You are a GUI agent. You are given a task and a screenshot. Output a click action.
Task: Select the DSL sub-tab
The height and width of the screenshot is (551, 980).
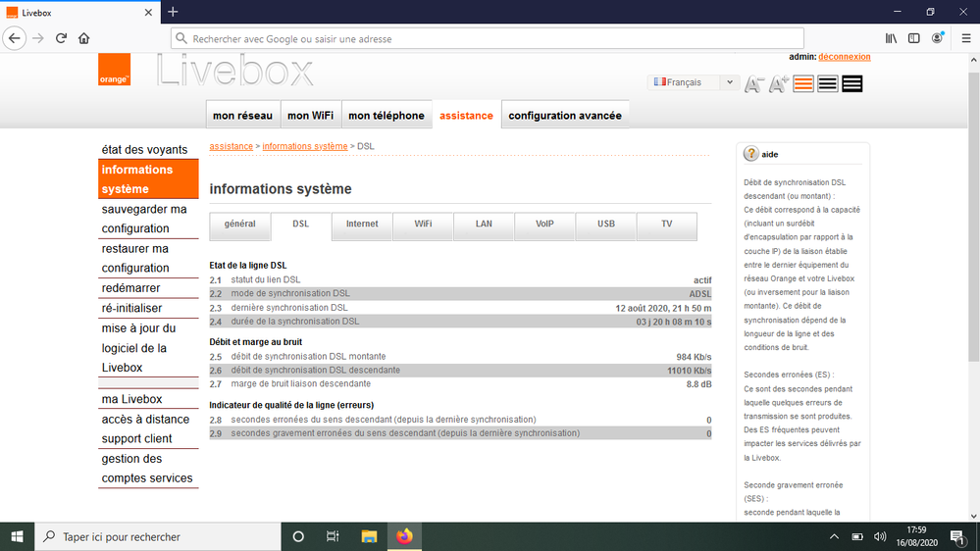(300, 225)
